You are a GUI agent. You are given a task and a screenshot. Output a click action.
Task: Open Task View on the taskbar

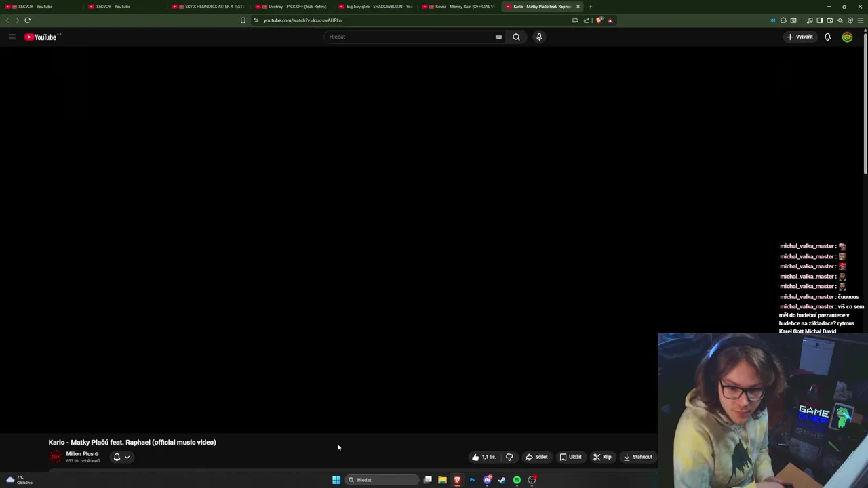tap(428, 480)
